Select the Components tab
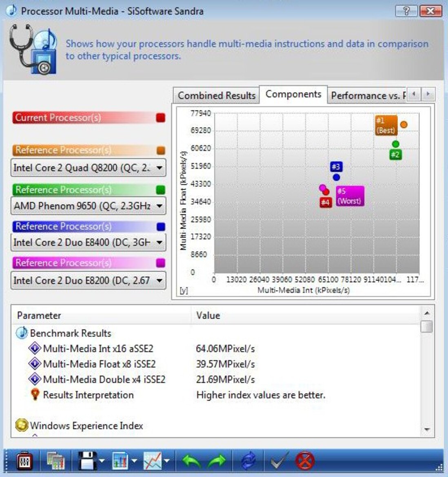 point(293,94)
